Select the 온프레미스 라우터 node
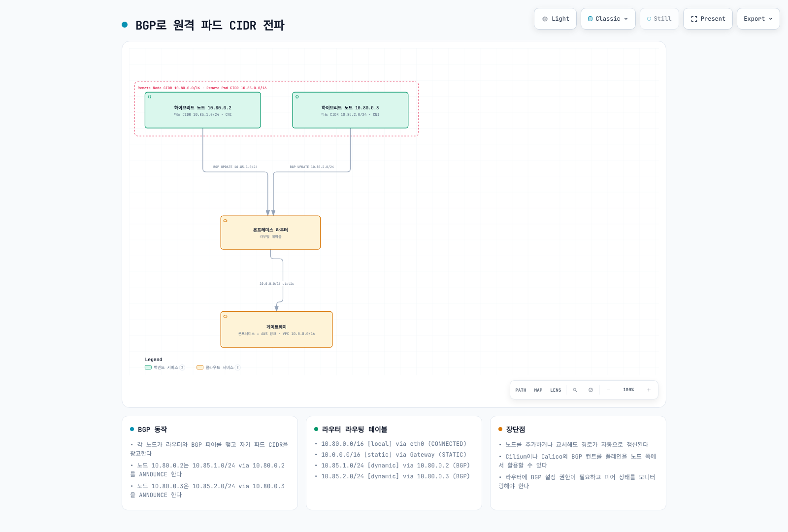 coord(270,233)
